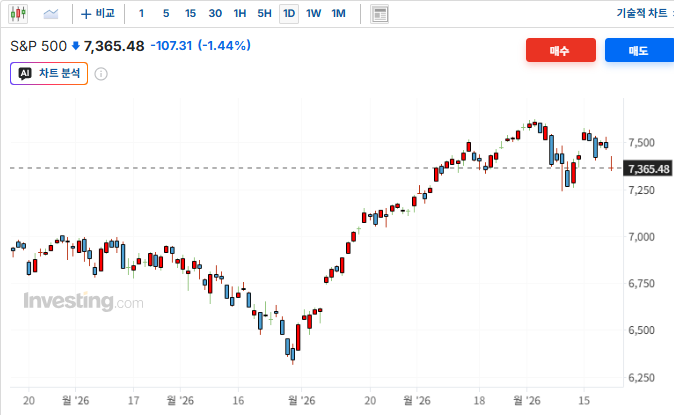Click the 7,365.48 price value in header
The image size is (674, 415).
(x=114, y=46)
